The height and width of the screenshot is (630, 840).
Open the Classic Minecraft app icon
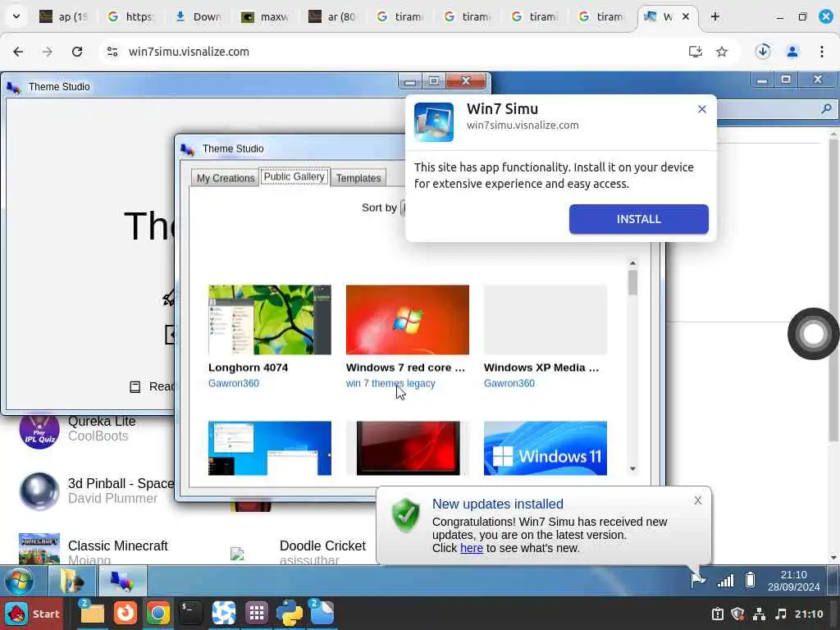coord(39,549)
